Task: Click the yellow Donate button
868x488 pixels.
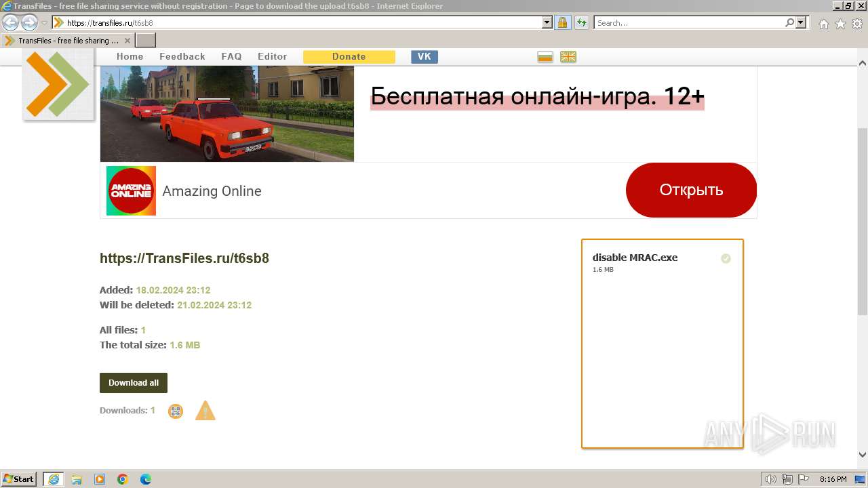Action: [x=349, y=57]
